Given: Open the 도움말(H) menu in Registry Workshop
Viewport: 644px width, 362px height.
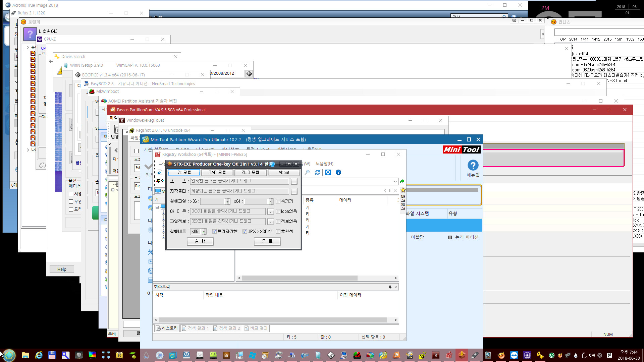Looking at the screenshot, I should click(324, 164).
